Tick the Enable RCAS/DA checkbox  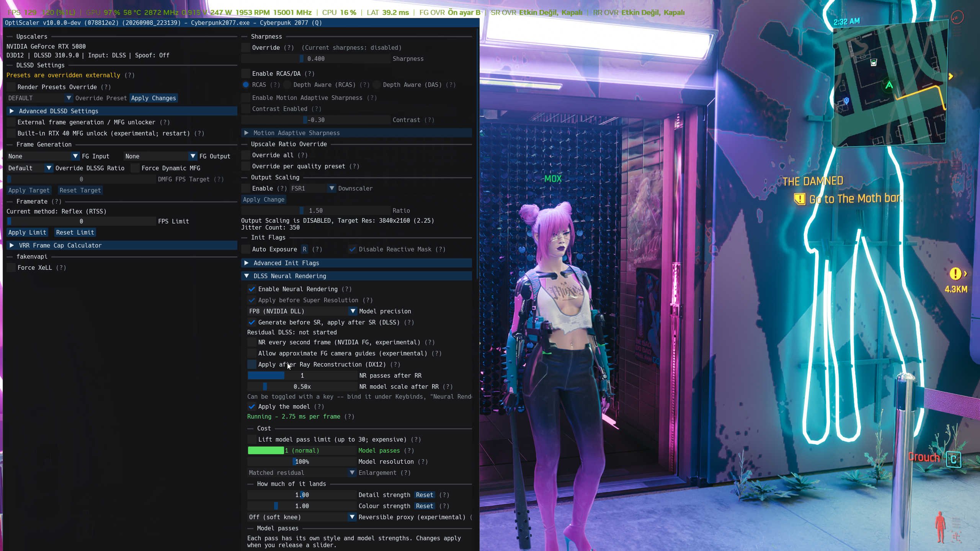(x=246, y=73)
